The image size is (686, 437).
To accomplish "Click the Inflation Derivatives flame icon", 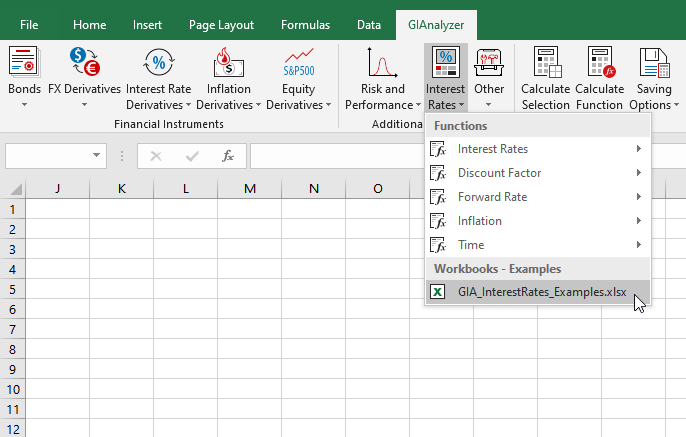I will pos(228,62).
